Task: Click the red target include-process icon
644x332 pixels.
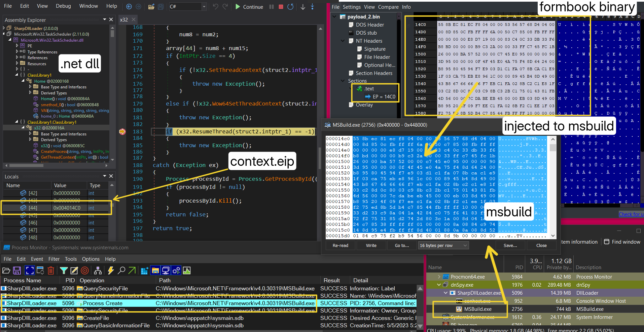Action: pyautogui.click(x=85, y=271)
